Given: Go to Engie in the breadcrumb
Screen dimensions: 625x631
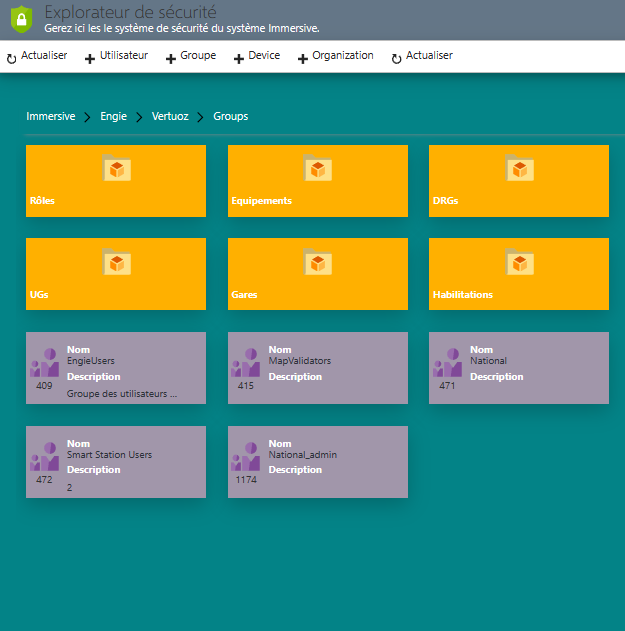Looking at the screenshot, I should pyautogui.click(x=113, y=116).
